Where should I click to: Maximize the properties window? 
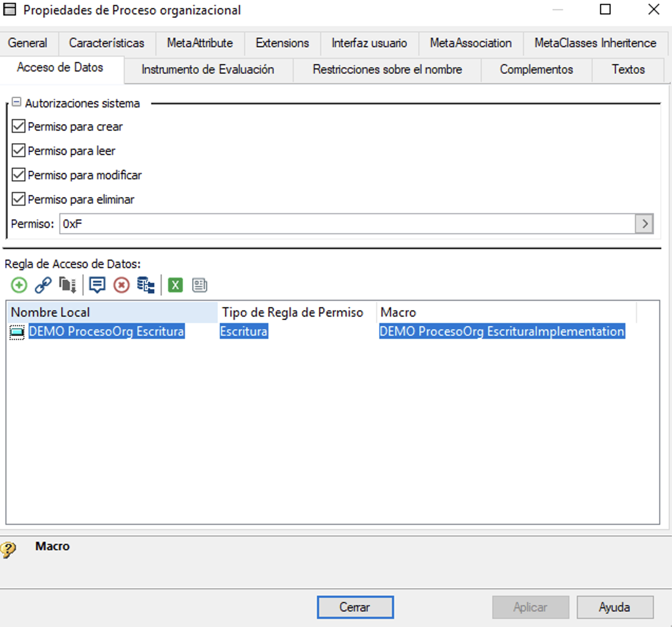point(605,10)
